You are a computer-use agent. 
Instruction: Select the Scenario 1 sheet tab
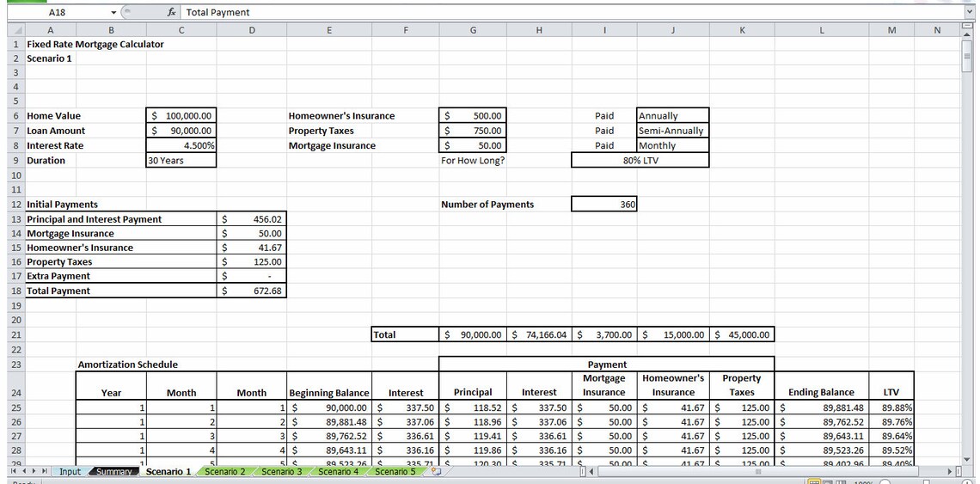pos(168,471)
